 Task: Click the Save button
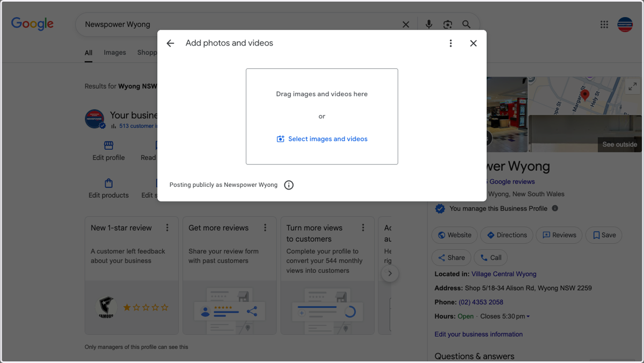click(x=604, y=235)
